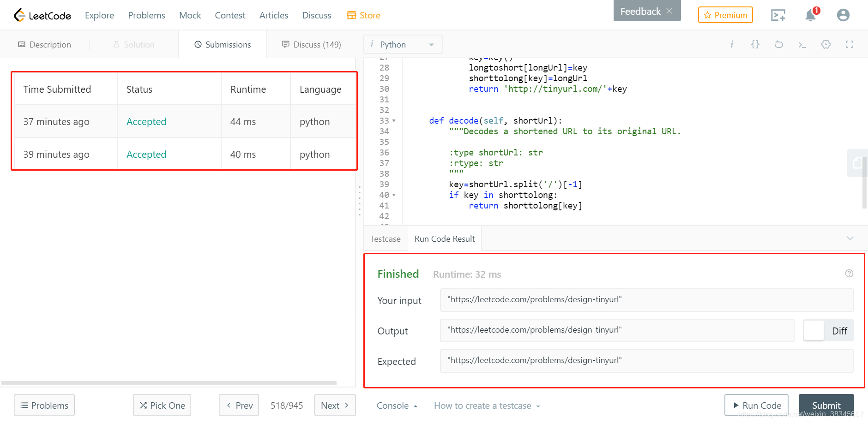Collapse the result panel chevron
Viewport: 868px width, 423px height.
[850, 238]
